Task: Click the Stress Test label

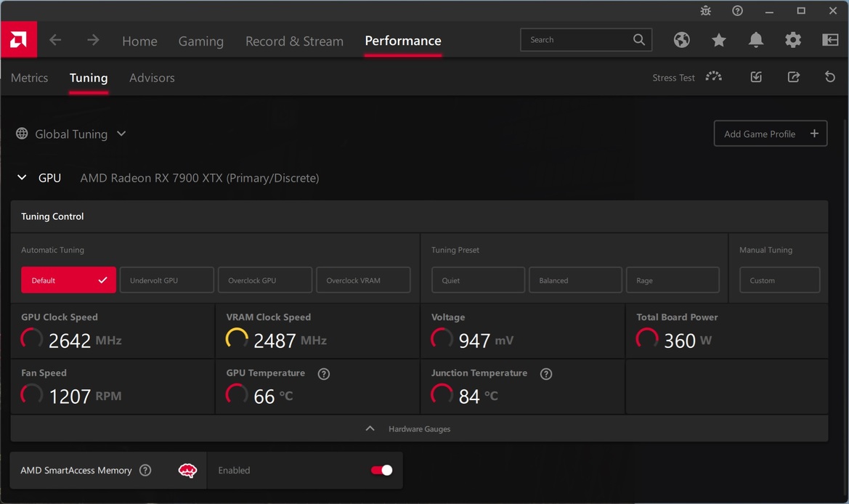Action: click(x=673, y=78)
